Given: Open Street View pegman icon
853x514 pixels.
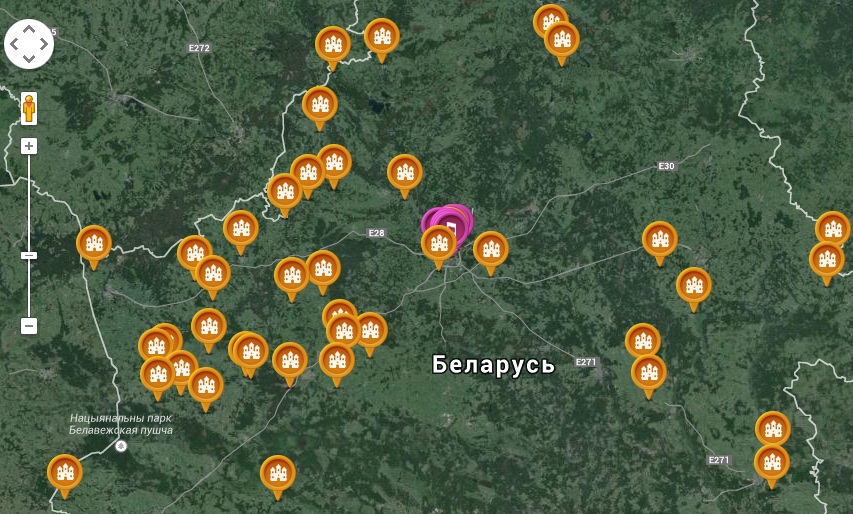Looking at the screenshot, I should pyautogui.click(x=29, y=109).
